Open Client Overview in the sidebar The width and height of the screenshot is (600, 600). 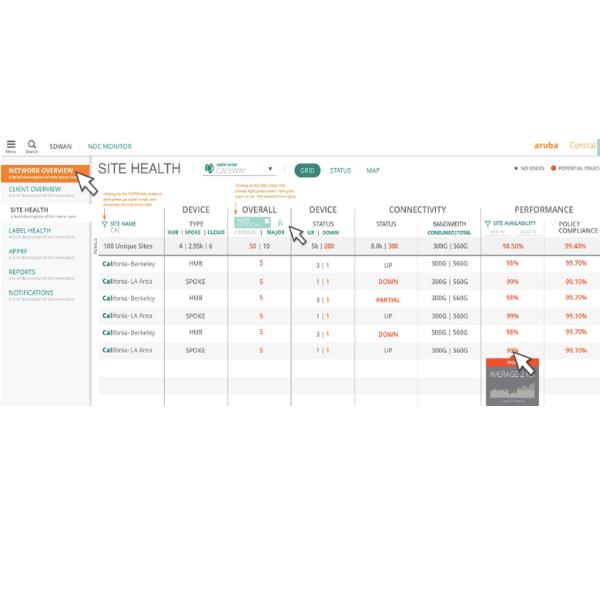click(35, 188)
